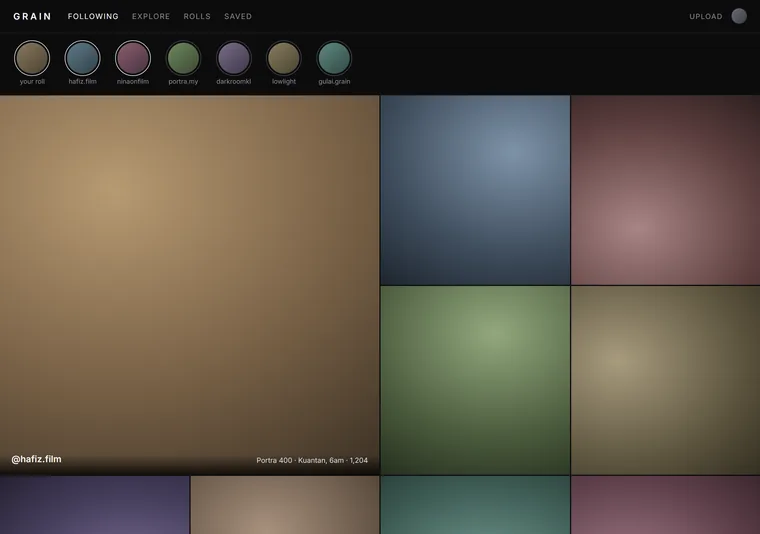
Task: Go to the Rolls tab
Action: click(x=197, y=16)
